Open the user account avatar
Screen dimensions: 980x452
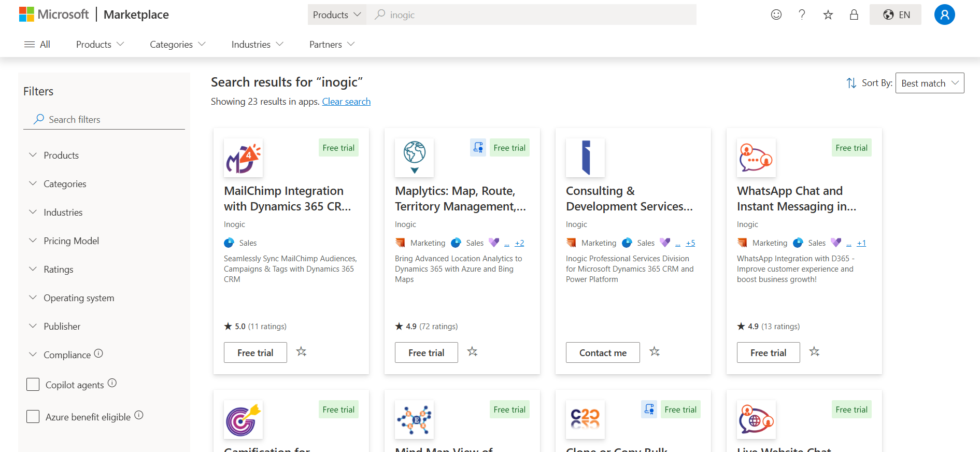(x=945, y=15)
